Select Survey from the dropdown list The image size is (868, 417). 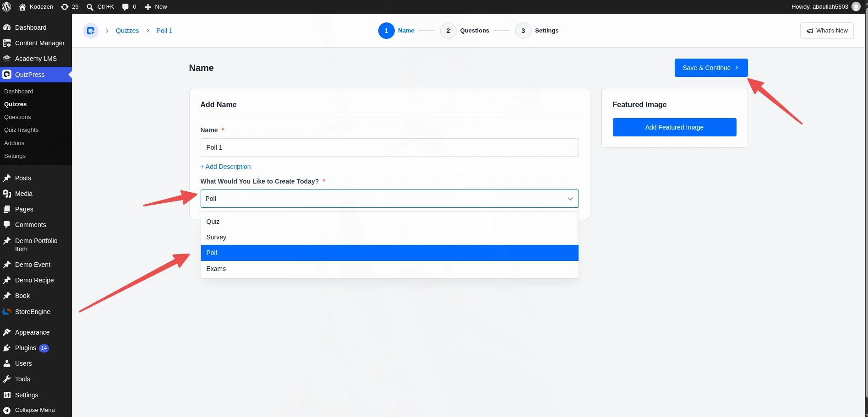389,237
